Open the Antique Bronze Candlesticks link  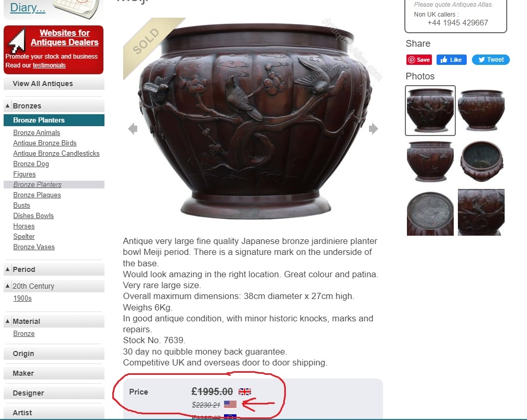click(57, 154)
